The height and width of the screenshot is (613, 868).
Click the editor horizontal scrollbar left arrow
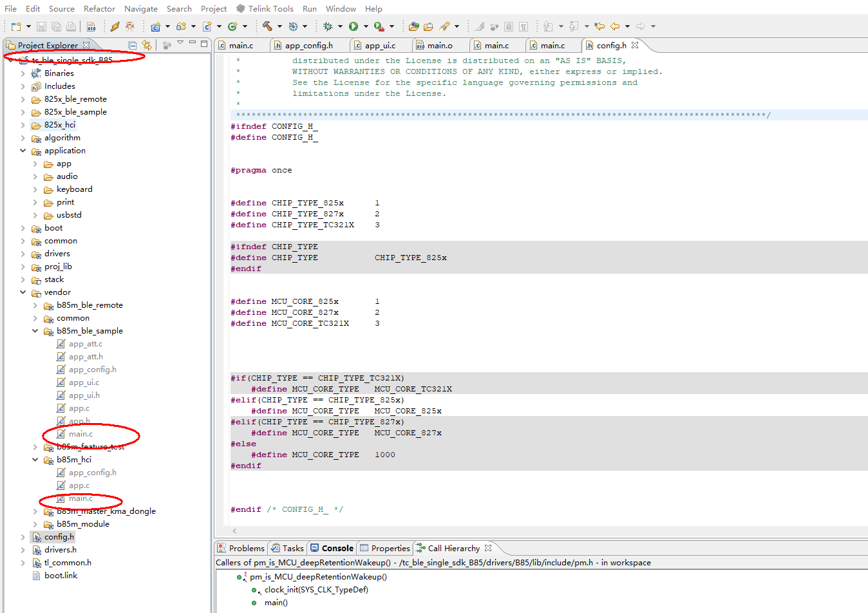234,531
